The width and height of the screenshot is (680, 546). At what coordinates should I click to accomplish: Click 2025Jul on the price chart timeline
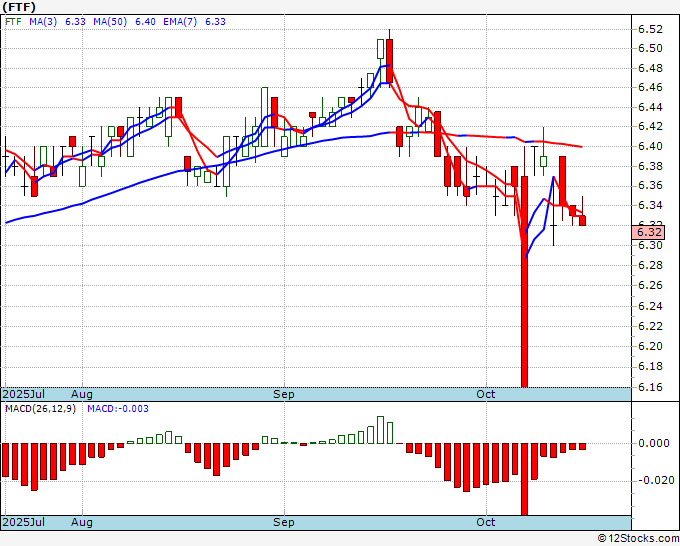point(24,394)
